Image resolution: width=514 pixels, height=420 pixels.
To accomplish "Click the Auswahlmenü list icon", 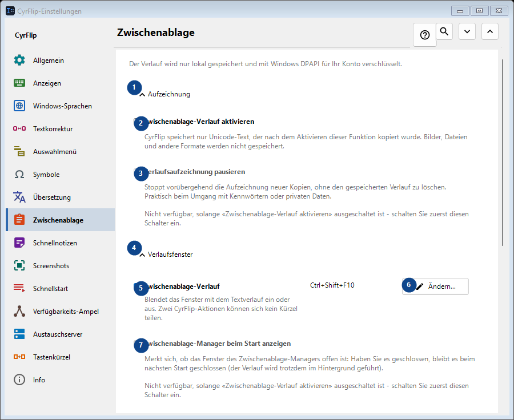I will pyautogui.click(x=19, y=151).
